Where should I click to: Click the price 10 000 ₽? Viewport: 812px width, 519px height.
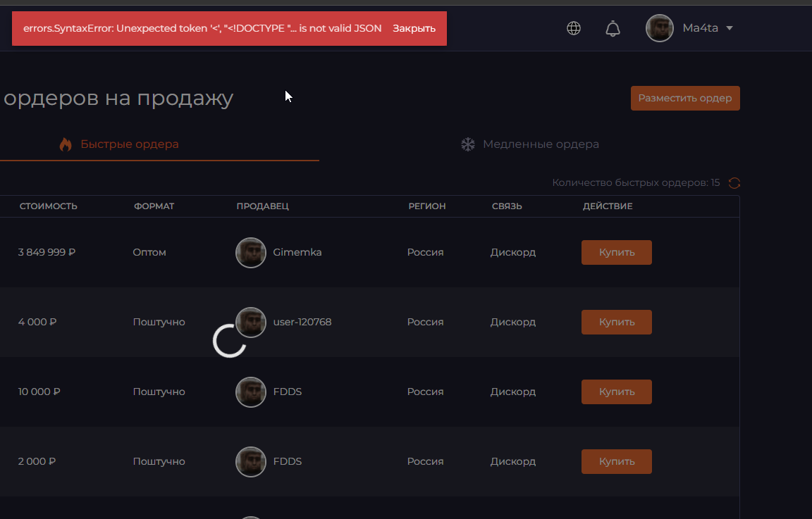(39, 392)
